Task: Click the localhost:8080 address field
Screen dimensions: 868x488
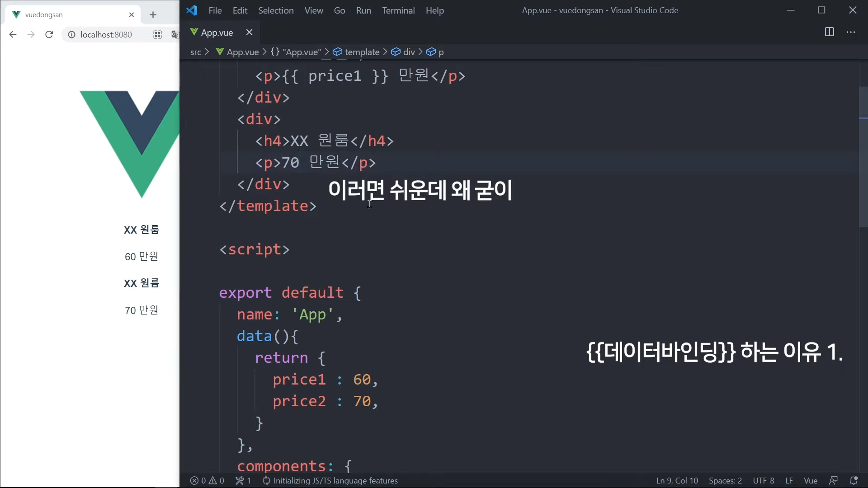Action: pos(106,34)
